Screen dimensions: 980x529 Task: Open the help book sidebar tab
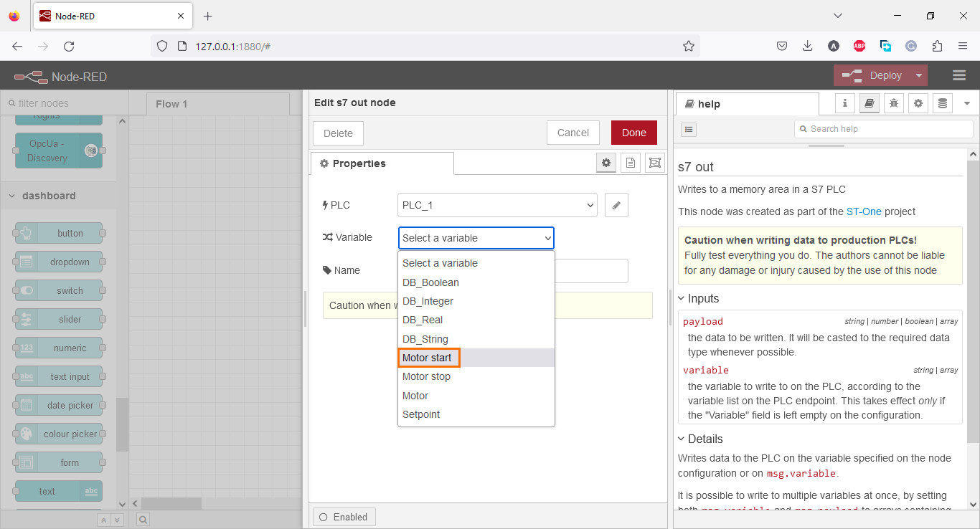[x=870, y=103]
